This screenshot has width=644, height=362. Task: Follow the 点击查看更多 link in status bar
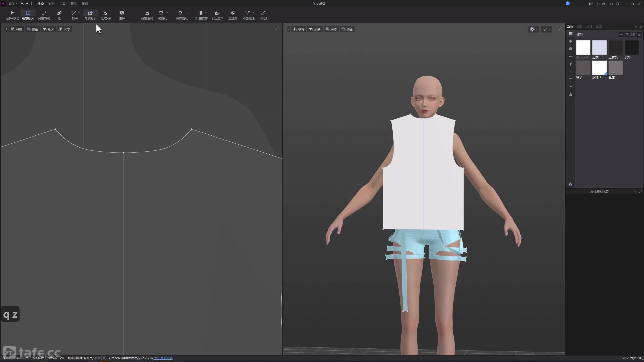click(163, 358)
